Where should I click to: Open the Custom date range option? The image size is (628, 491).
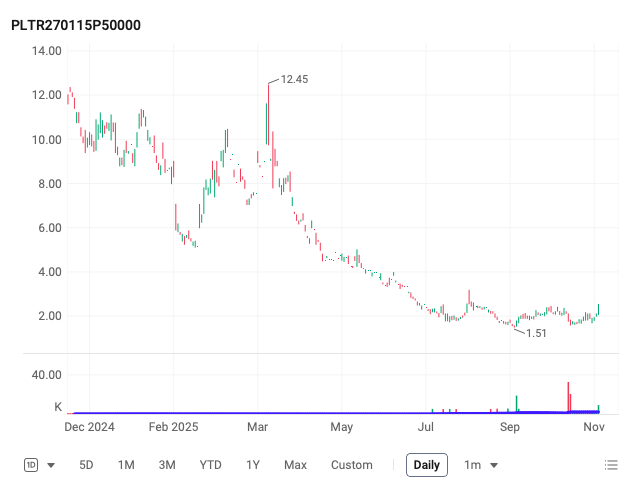click(351, 465)
